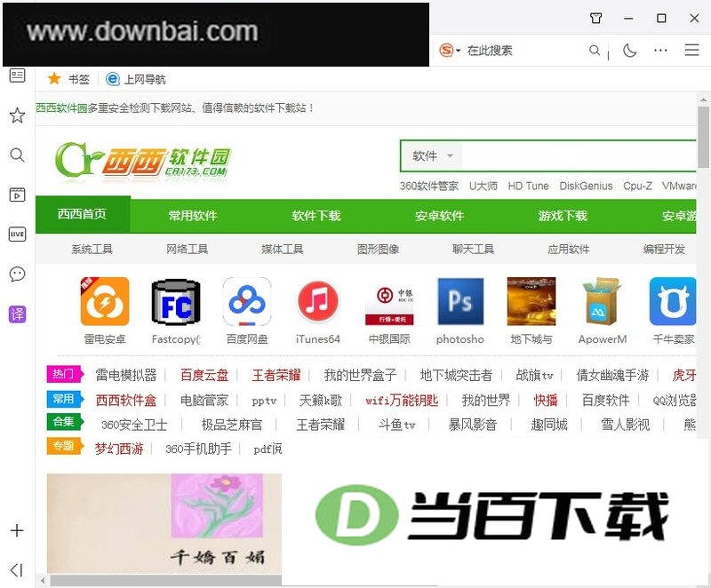Open the iTunes64 app icon

point(318,301)
